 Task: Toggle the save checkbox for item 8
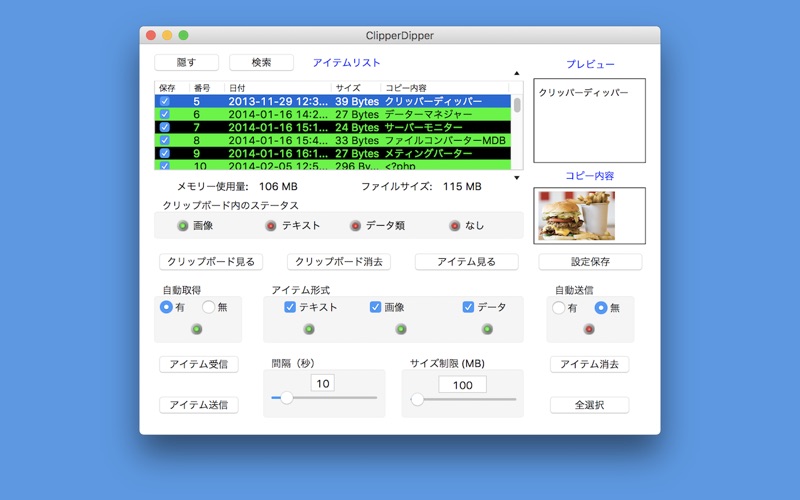(164, 140)
